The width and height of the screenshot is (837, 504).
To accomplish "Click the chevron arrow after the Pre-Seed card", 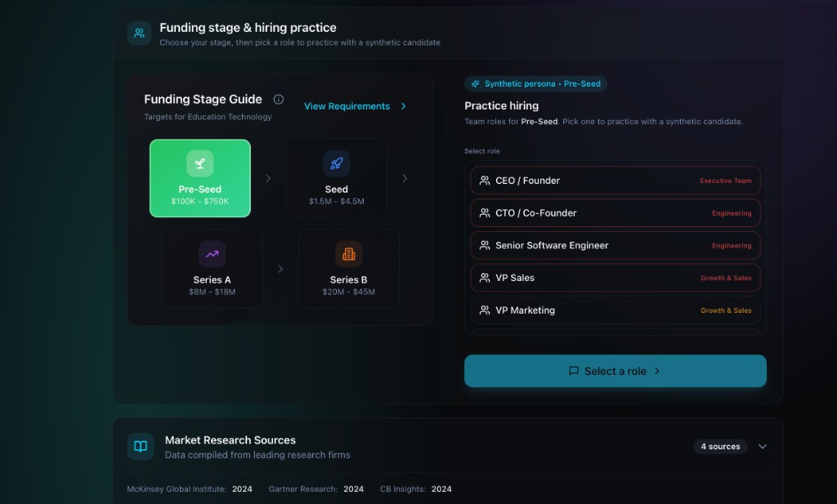I will (268, 178).
